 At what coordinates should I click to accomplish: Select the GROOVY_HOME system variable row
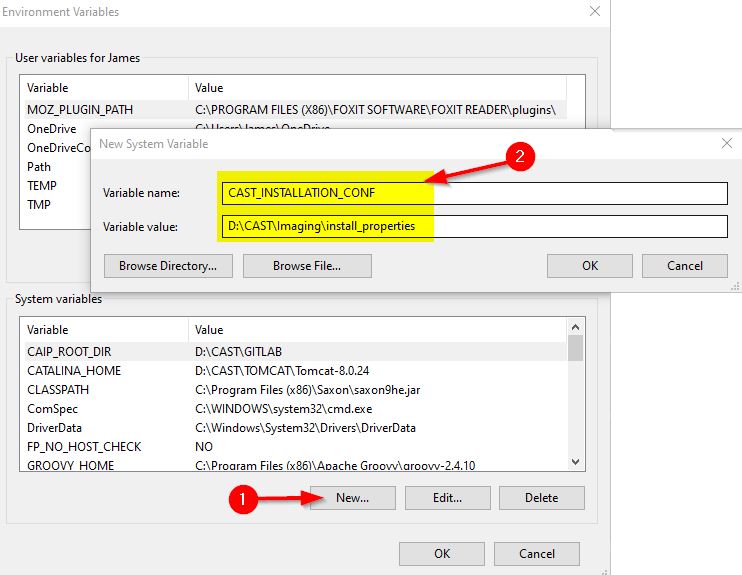pyautogui.click(x=70, y=465)
